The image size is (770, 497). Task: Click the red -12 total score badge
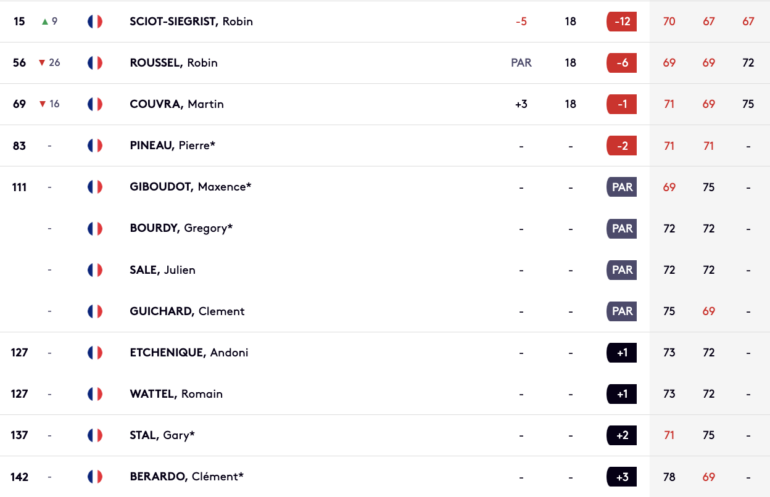tap(622, 22)
